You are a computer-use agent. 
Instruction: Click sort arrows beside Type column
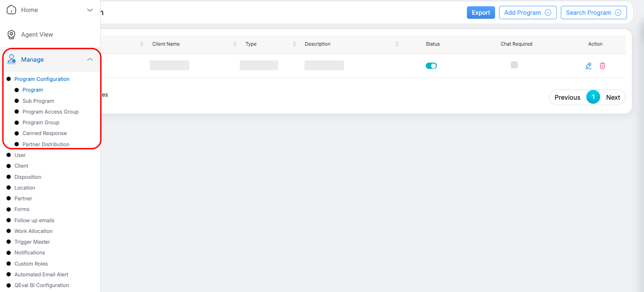(294, 44)
